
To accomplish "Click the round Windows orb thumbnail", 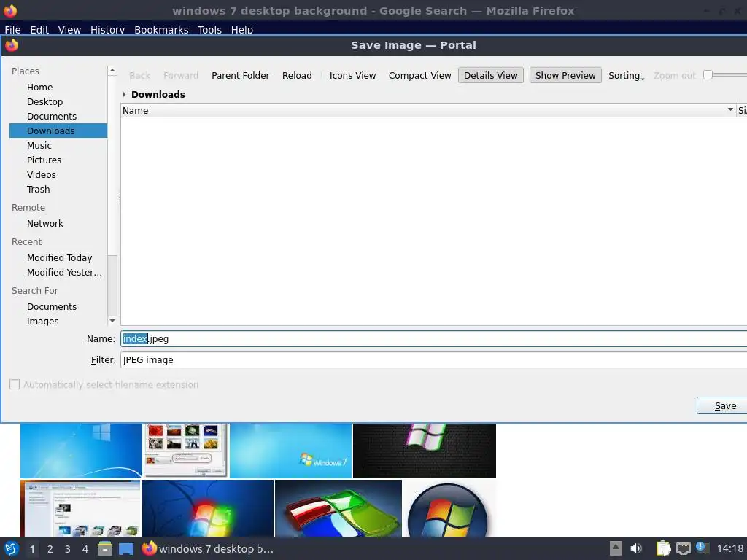I will (449, 508).
